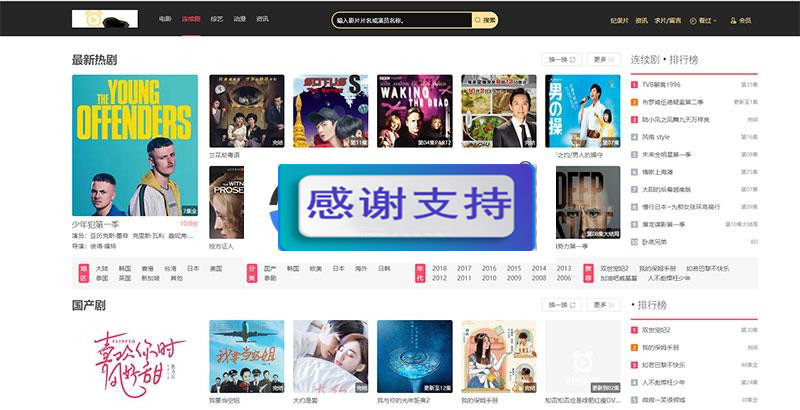Click 人不彪悍枉少年 in the hot searches
The width and height of the screenshot is (800, 410).
click(669, 278)
